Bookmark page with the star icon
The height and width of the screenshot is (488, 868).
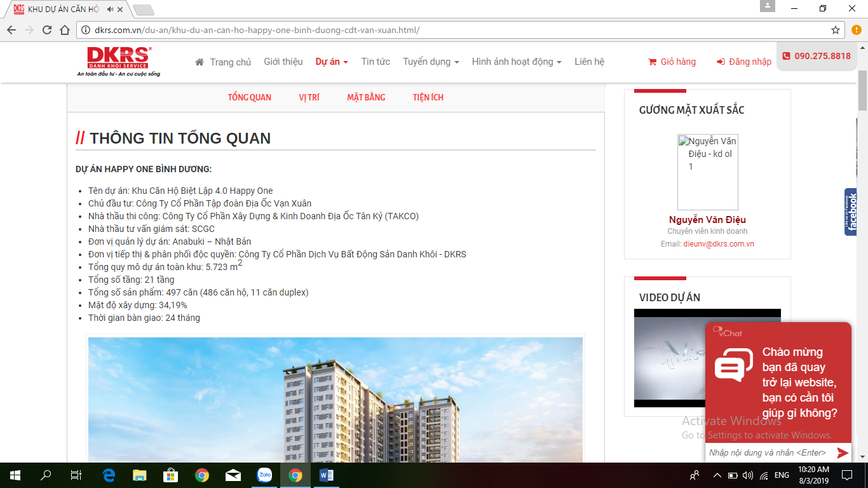pos(836,30)
